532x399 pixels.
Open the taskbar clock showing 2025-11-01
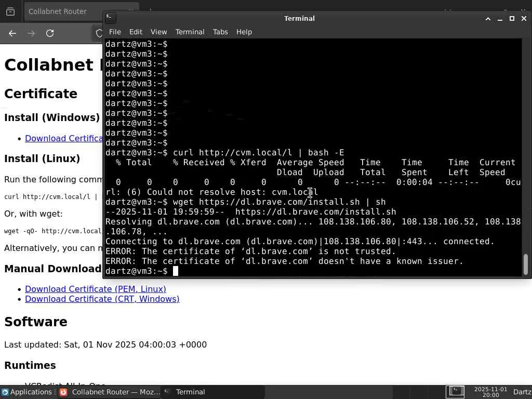pyautogui.click(x=490, y=392)
